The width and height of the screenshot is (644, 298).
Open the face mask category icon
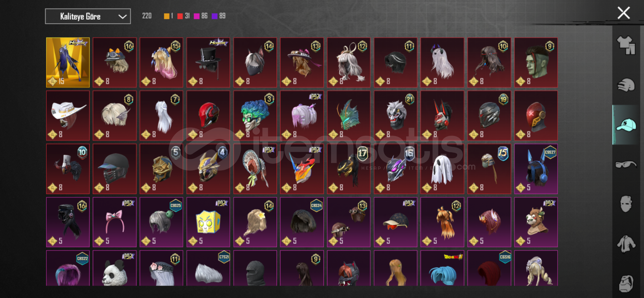[626, 204]
